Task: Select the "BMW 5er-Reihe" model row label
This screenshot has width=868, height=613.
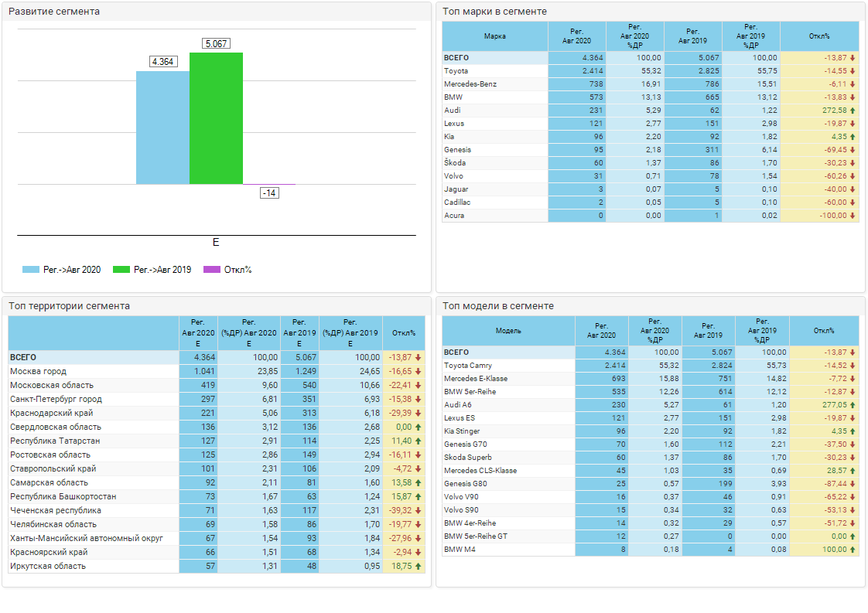Action: point(470,392)
